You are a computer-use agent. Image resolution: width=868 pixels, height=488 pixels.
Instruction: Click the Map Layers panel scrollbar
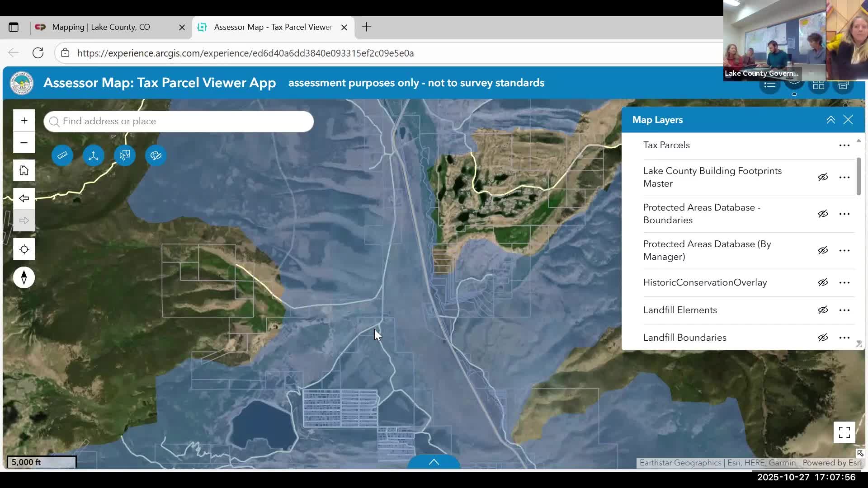click(858, 176)
